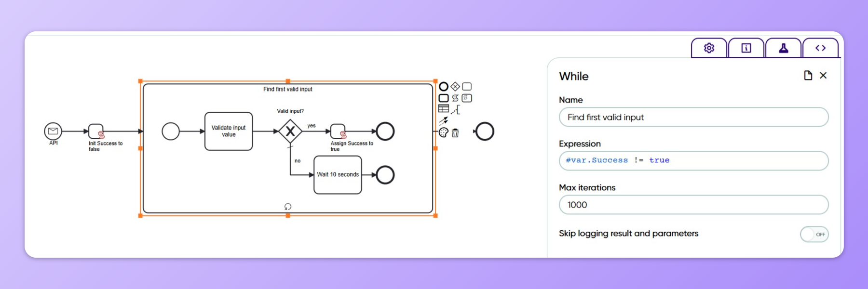Delete the selected element via trash icon
868x289 pixels.
click(x=455, y=132)
